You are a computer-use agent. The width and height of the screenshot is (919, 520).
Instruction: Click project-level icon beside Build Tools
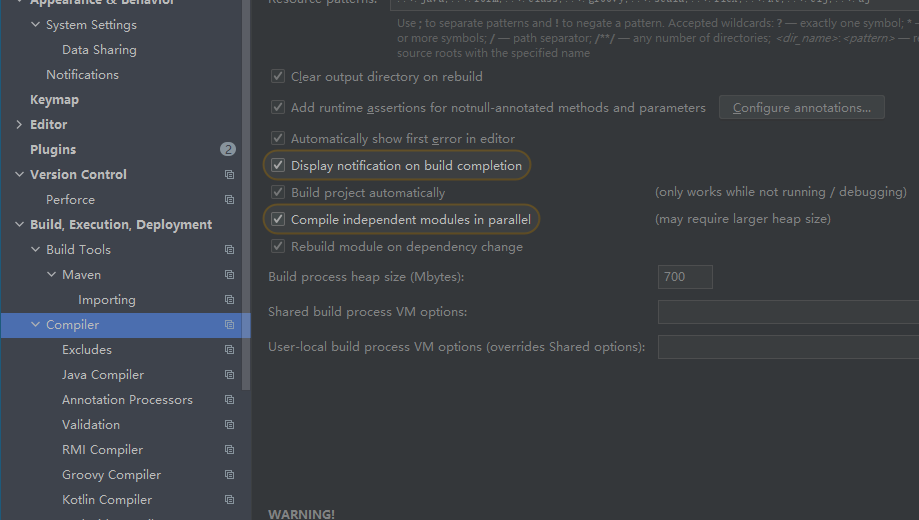(x=229, y=250)
